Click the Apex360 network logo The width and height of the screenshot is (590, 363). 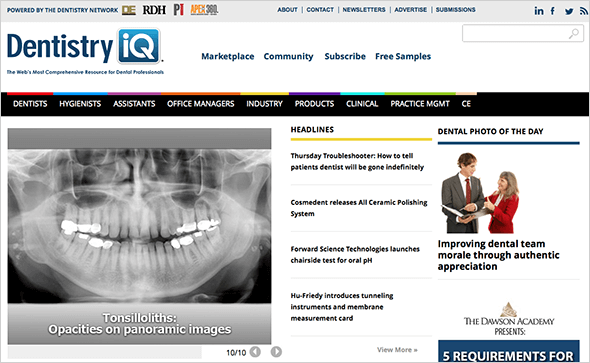[x=204, y=10]
